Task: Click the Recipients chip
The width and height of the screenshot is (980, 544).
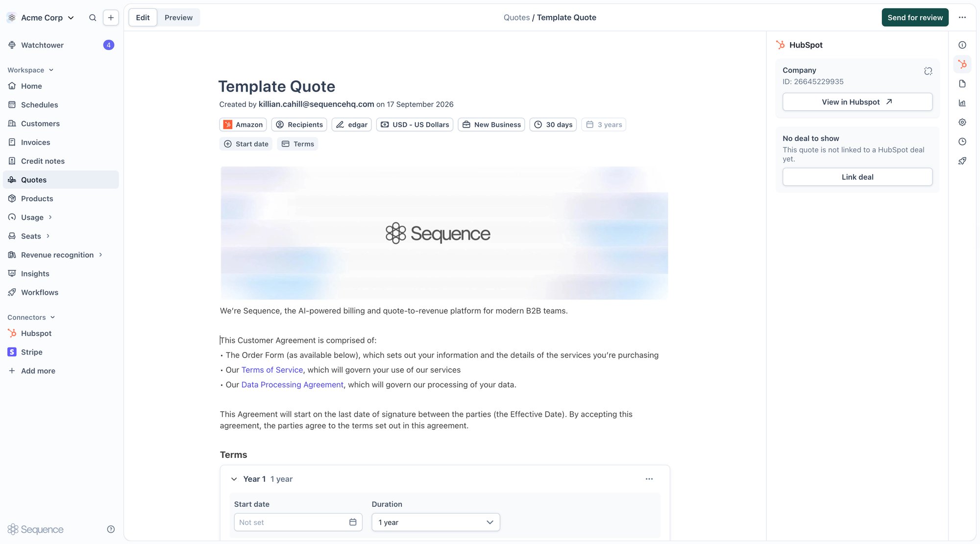Action: 299,125
